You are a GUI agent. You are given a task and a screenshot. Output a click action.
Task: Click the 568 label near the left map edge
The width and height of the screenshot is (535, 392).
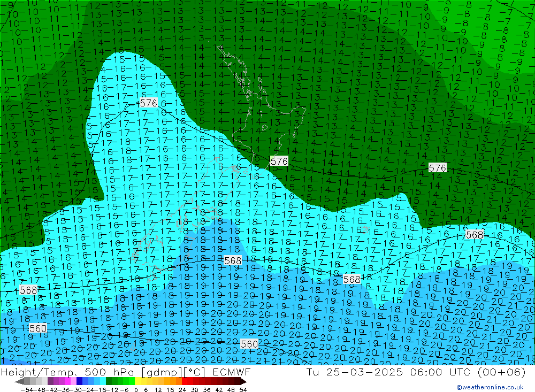(x=29, y=290)
